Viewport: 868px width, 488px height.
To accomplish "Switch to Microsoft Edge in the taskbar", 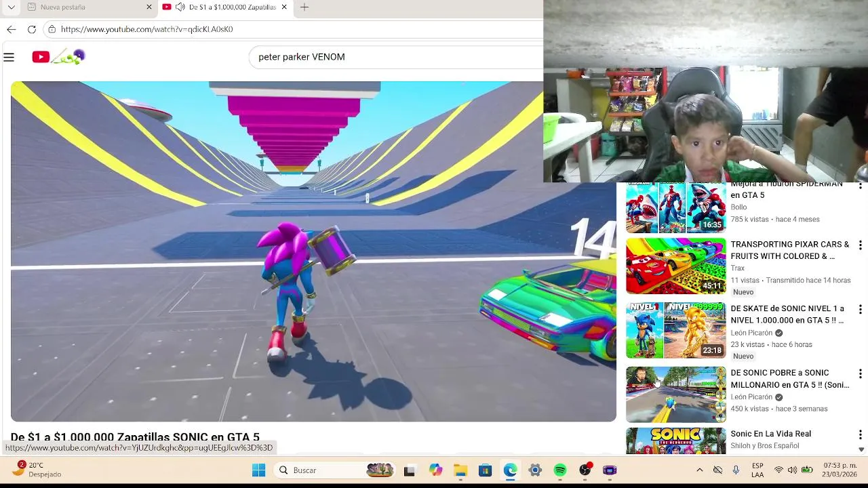I will pyautogui.click(x=510, y=470).
